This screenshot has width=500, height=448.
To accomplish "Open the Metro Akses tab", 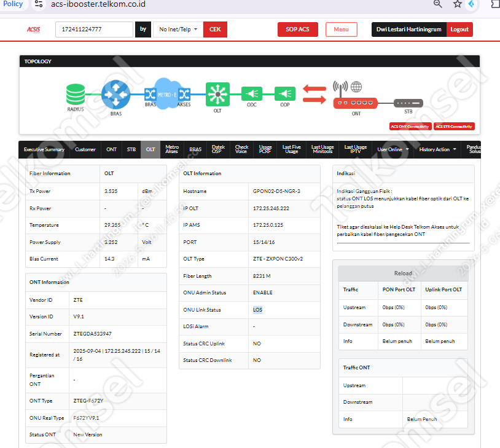I will pyautogui.click(x=172, y=149).
